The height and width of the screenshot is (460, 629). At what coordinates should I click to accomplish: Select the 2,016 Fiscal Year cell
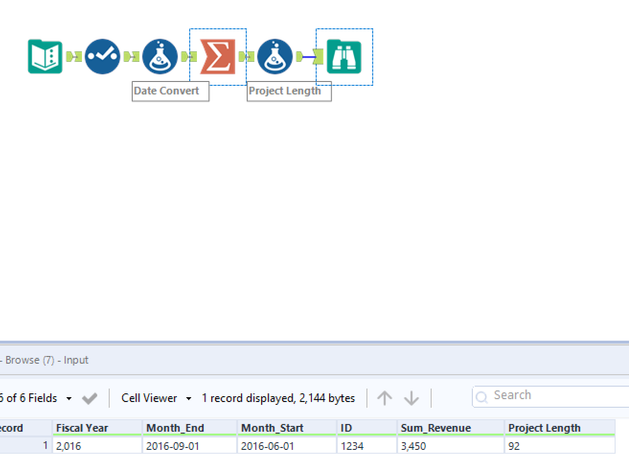pos(97,446)
